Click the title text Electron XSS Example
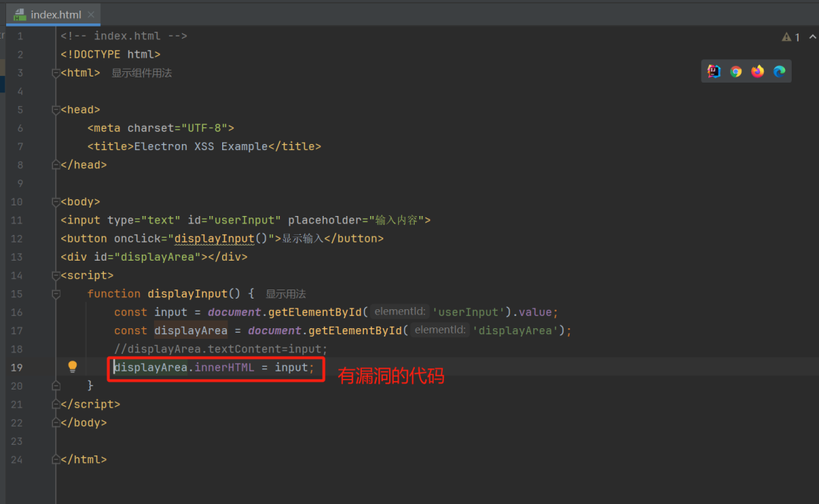 point(201,147)
